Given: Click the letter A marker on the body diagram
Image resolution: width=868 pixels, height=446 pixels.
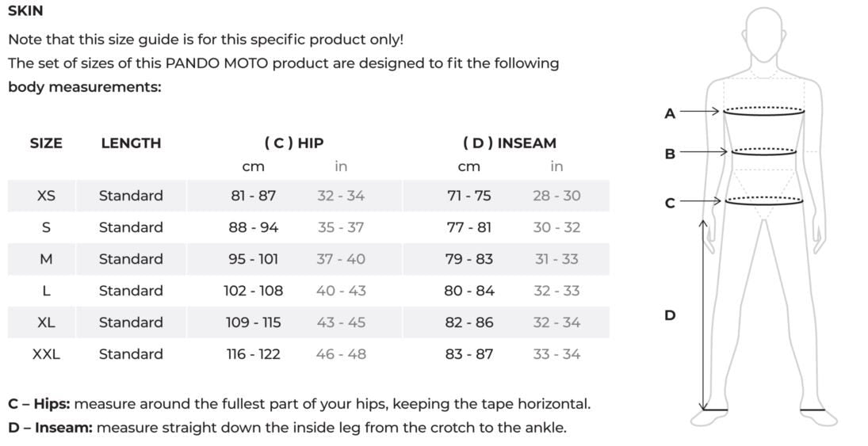Looking at the screenshot, I should click(670, 113).
